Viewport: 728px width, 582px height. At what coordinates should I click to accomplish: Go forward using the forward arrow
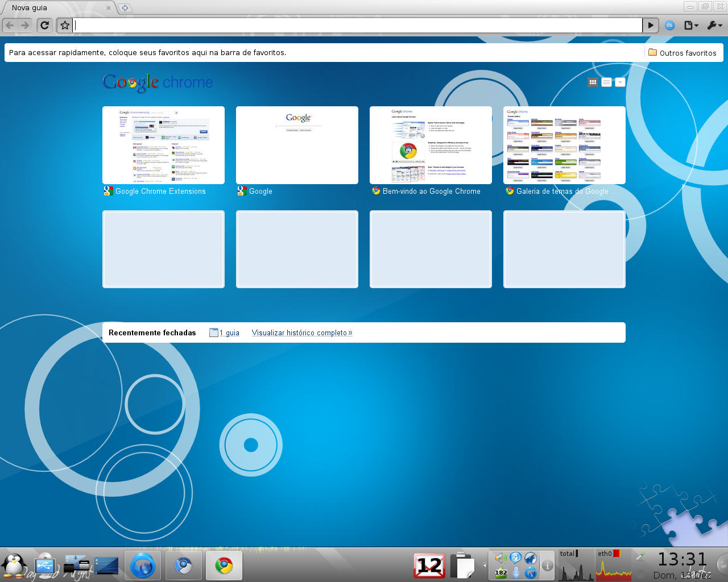(x=24, y=25)
